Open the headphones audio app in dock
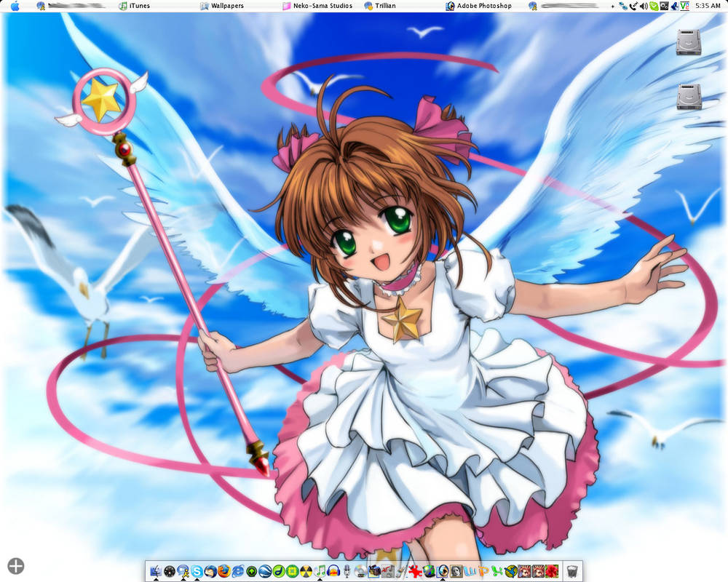The height and width of the screenshot is (582, 728). click(x=333, y=571)
